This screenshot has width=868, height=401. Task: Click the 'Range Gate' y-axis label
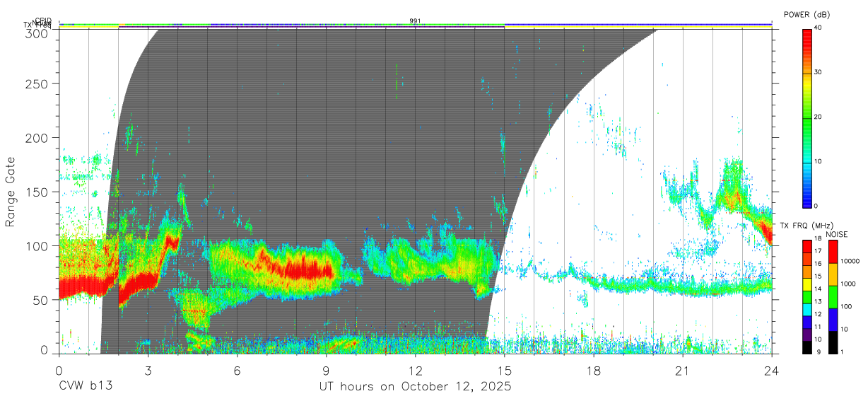coord(11,192)
